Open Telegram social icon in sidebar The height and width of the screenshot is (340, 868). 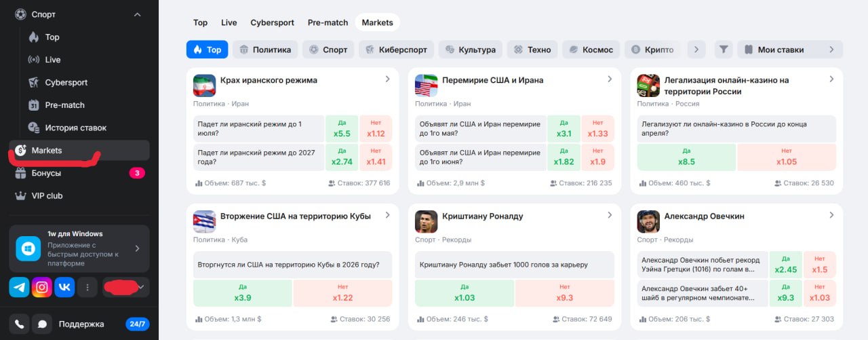pyautogui.click(x=19, y=287)
